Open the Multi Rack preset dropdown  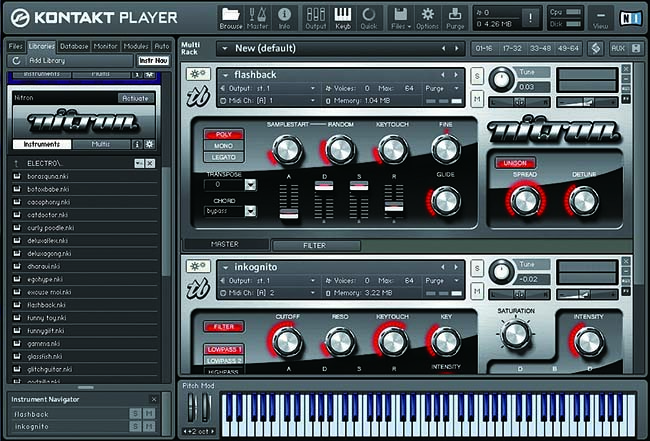pos(225,48)
